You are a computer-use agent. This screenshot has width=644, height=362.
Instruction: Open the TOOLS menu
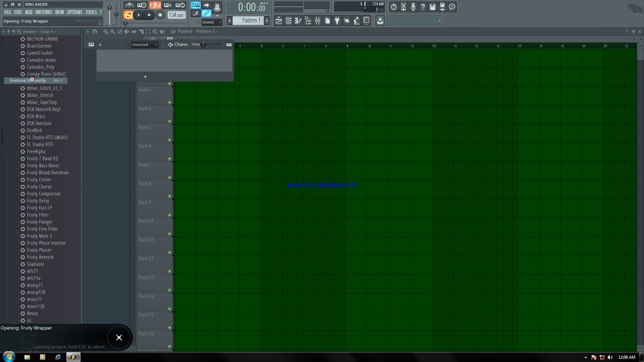pos(91,12)
